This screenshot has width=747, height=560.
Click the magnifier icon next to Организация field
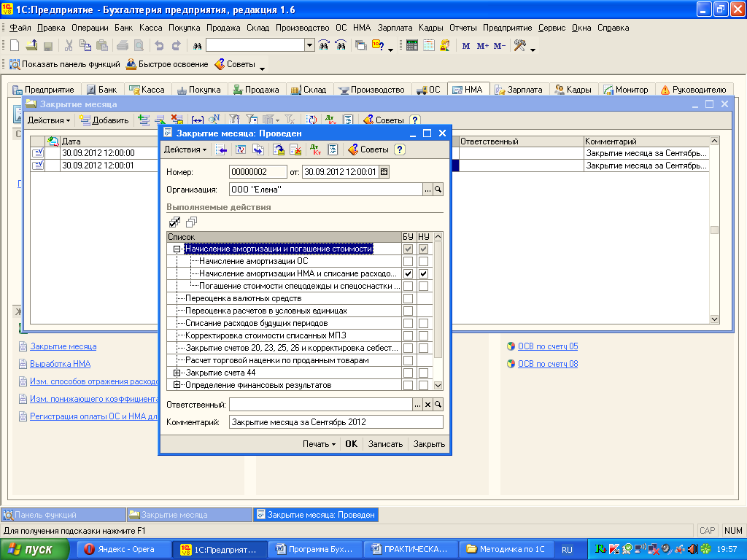tap(438, 190)
